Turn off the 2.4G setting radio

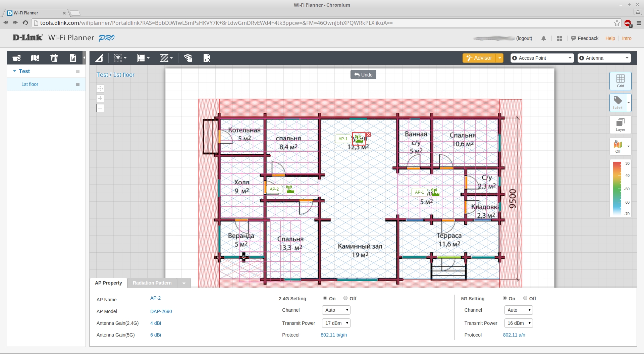(345, 298)
